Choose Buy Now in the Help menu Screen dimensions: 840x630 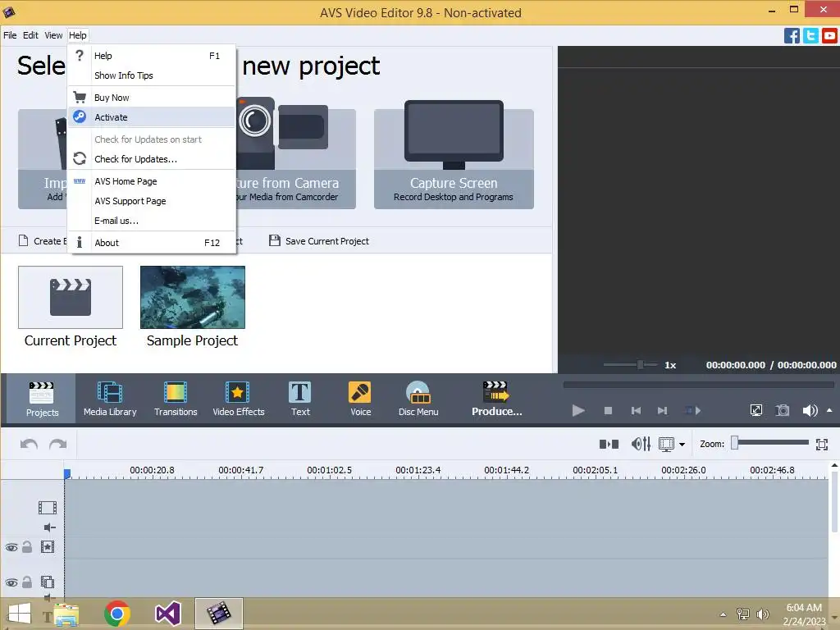(152, 98)
